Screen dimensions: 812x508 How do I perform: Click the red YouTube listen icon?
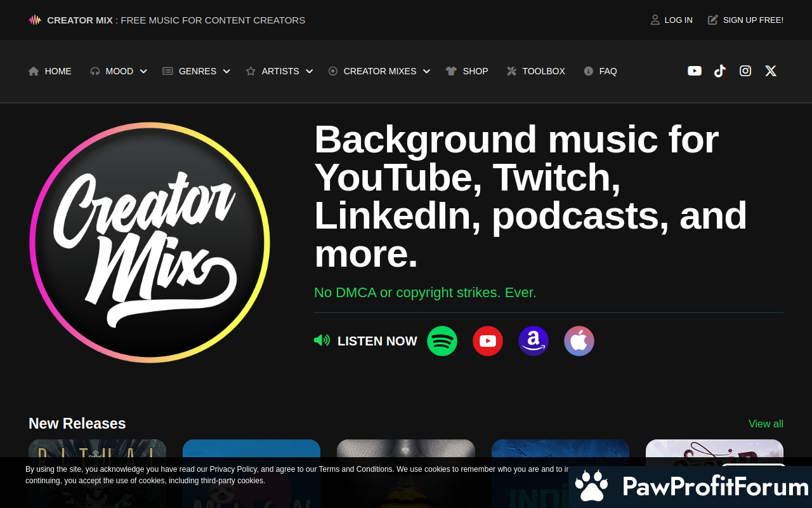[x=488, y=341]
